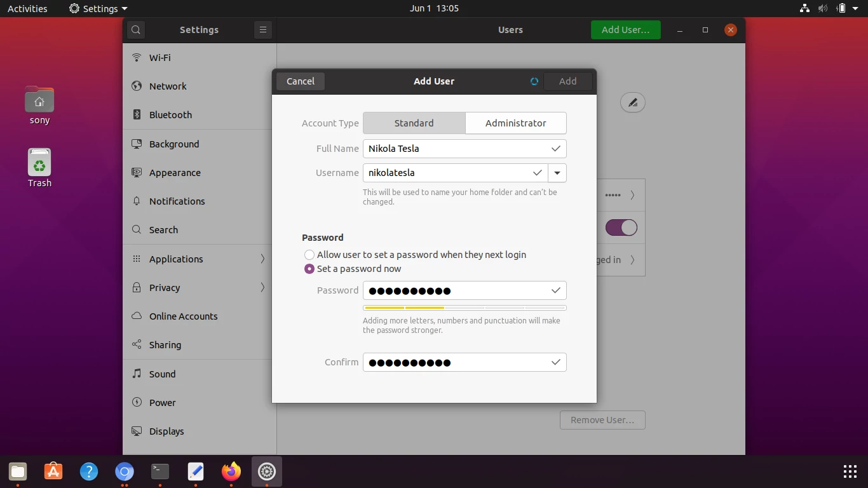Click the network status icon in the top bar
Screen dimensions: 868x488
[804, 8]
